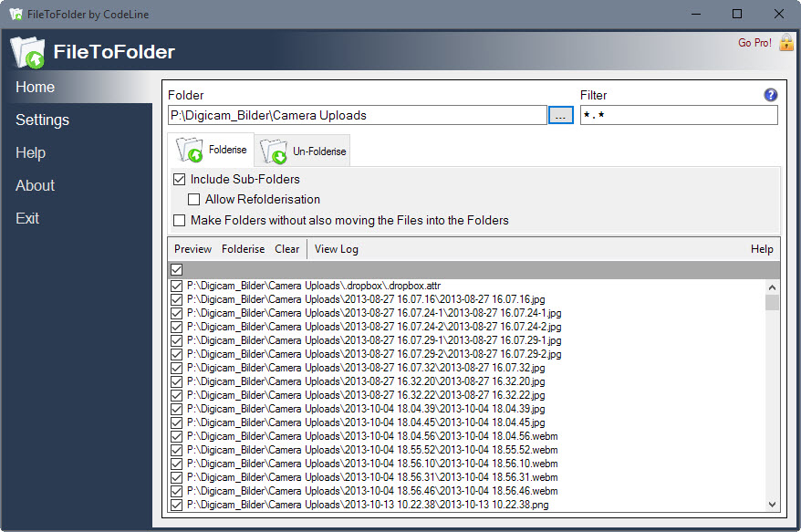Screen dimensions: 801x532
Task: Click the Folderise tab folder icon
Action: (190, 150)
